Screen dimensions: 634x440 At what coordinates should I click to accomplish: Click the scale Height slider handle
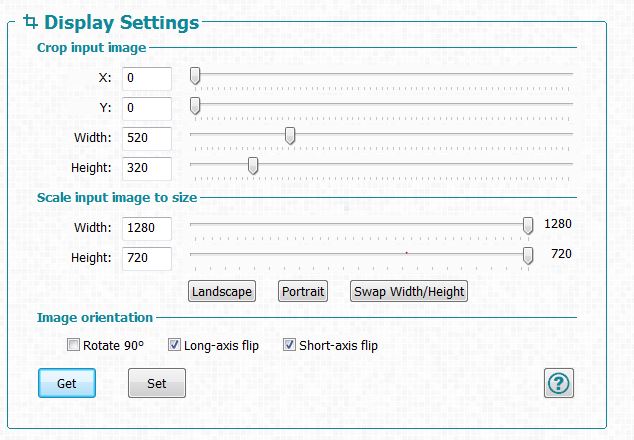pos(528,256)
